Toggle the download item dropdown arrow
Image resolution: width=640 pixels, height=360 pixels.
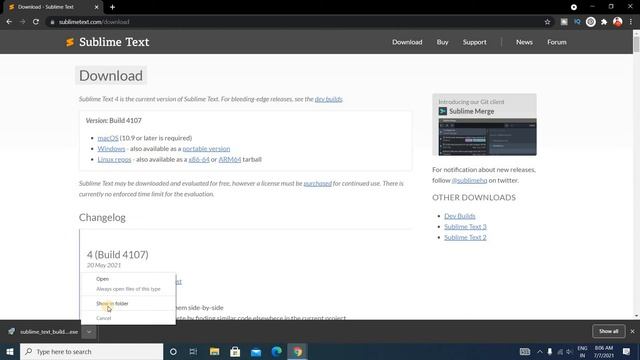[89, 332]
